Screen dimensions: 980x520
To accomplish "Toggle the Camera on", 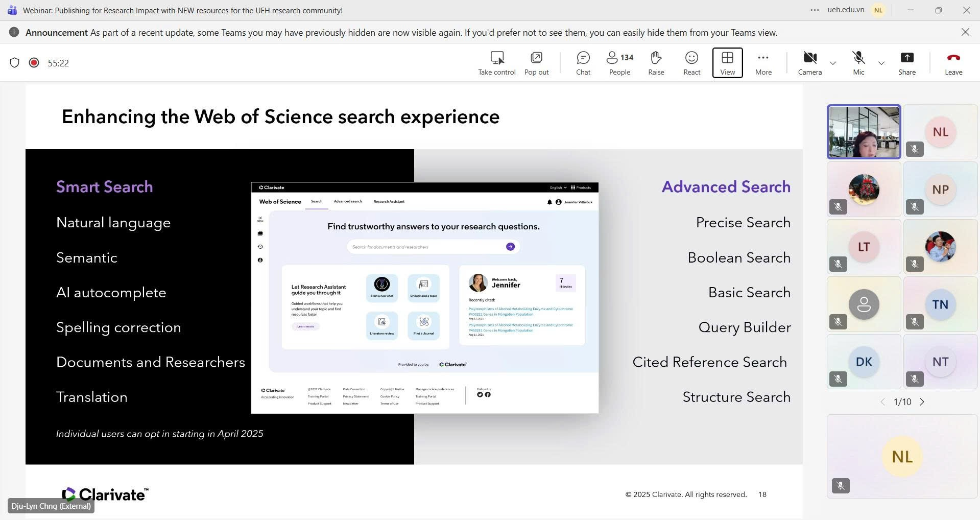I will tap(809, 63).
